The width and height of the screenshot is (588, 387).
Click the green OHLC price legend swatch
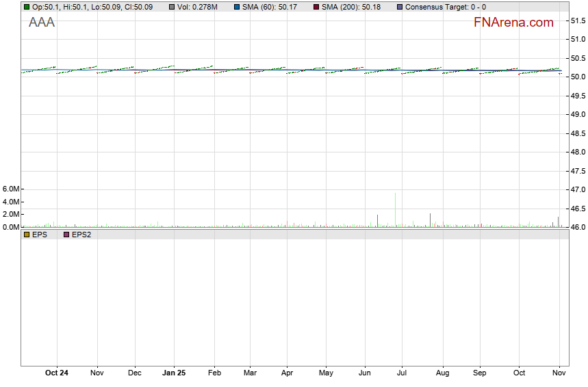(x=27, y=7)
